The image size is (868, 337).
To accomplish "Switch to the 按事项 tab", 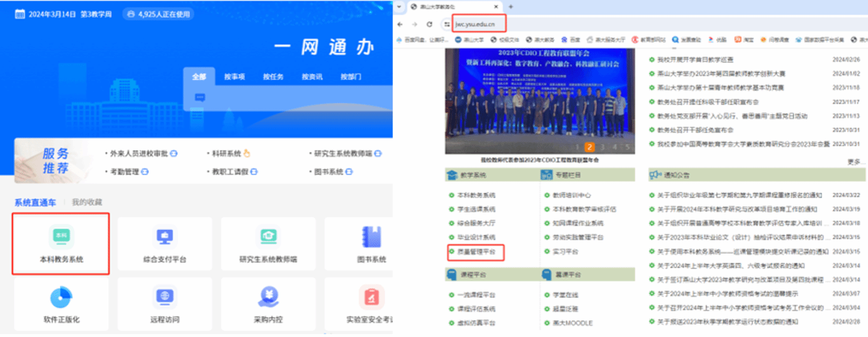I will point(234,77).
